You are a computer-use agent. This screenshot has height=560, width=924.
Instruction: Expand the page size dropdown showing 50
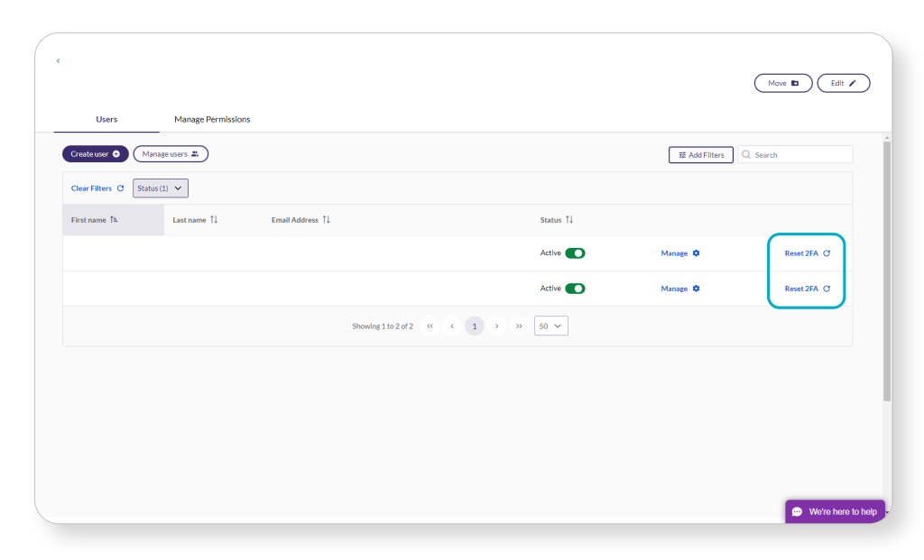pyautogui.click(x=550, y=326)
